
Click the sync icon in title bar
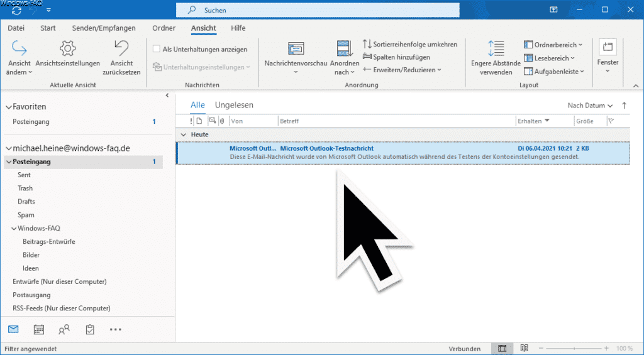(x=16, y=10)
